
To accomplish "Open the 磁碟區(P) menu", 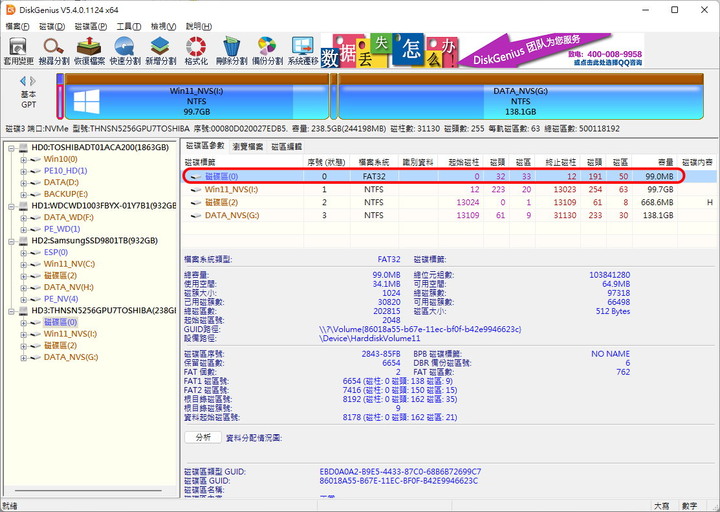I will 91,26.
